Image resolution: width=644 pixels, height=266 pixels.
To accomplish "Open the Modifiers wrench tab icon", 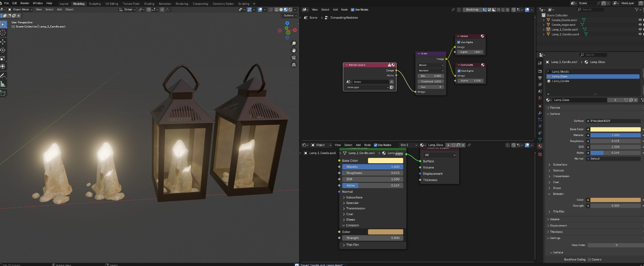I will coord(540,113).
